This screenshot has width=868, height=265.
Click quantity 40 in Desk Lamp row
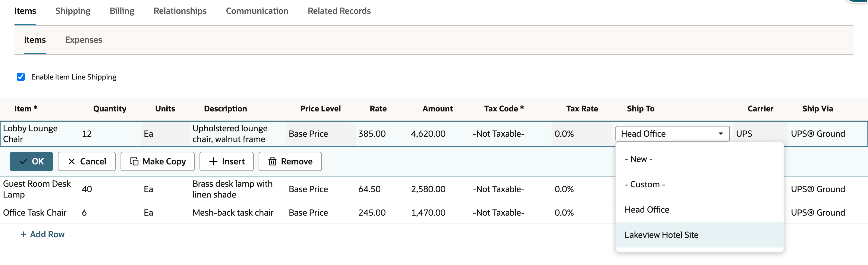pos(86,189)
